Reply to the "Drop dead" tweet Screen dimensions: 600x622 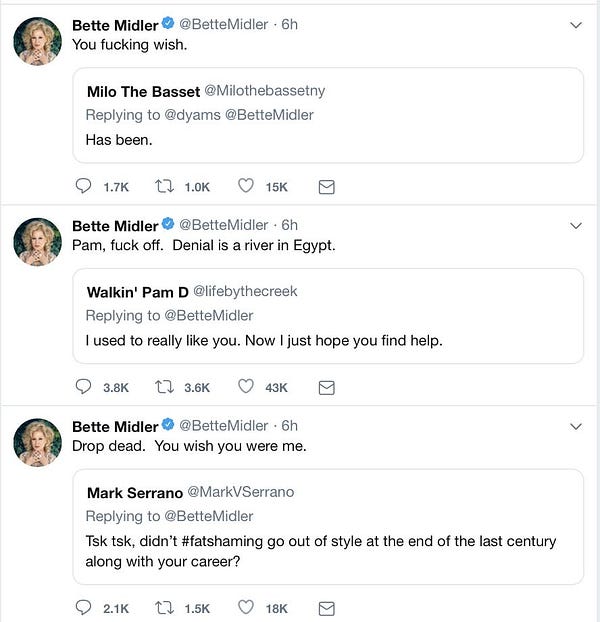[83, 608]
